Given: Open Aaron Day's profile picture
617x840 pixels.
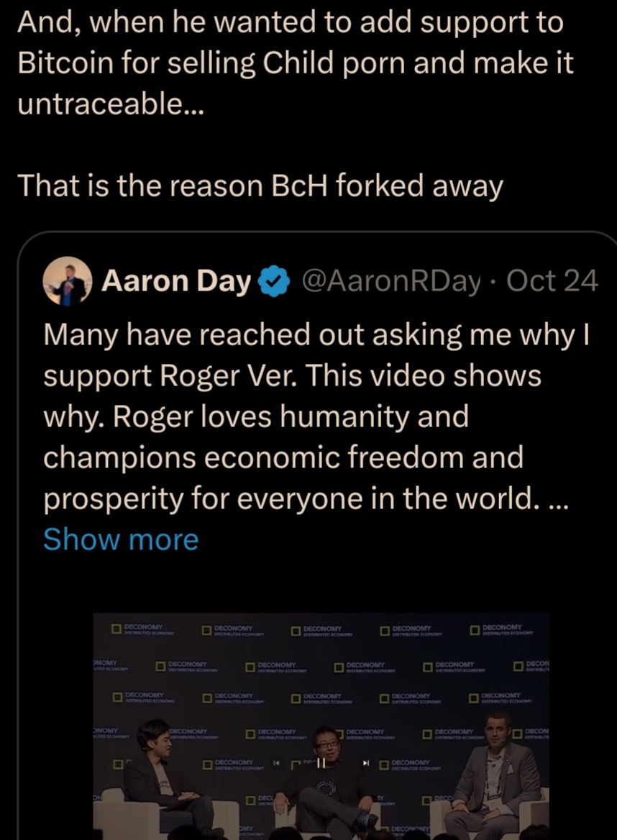Looking at the screenshot, I should (x=68, y=281).
